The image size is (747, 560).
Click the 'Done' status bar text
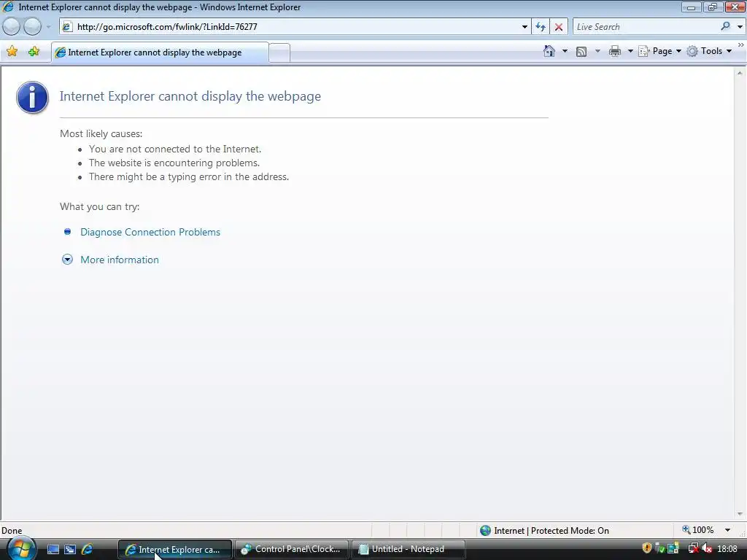coord(12,531)
